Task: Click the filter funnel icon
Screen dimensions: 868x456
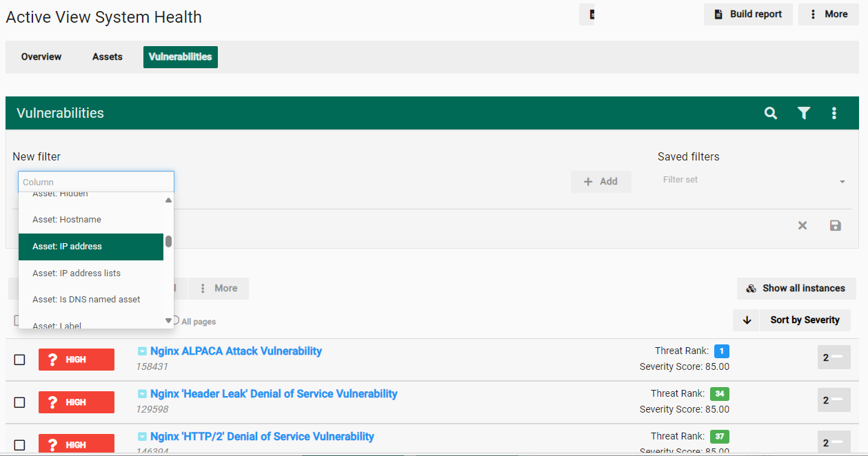Action: pyautogui.click(x=803, y=113)
